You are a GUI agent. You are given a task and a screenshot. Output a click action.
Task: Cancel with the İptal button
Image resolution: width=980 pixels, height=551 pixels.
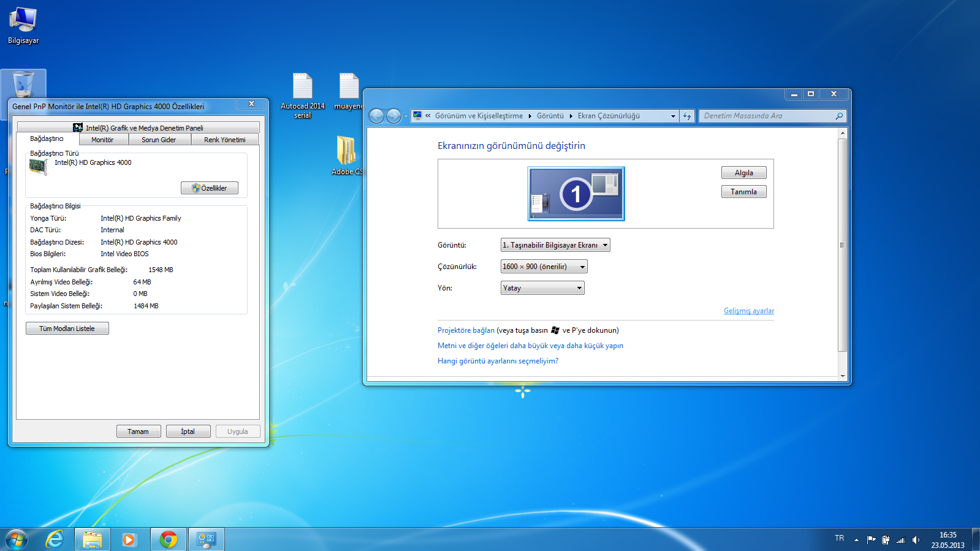188,431
